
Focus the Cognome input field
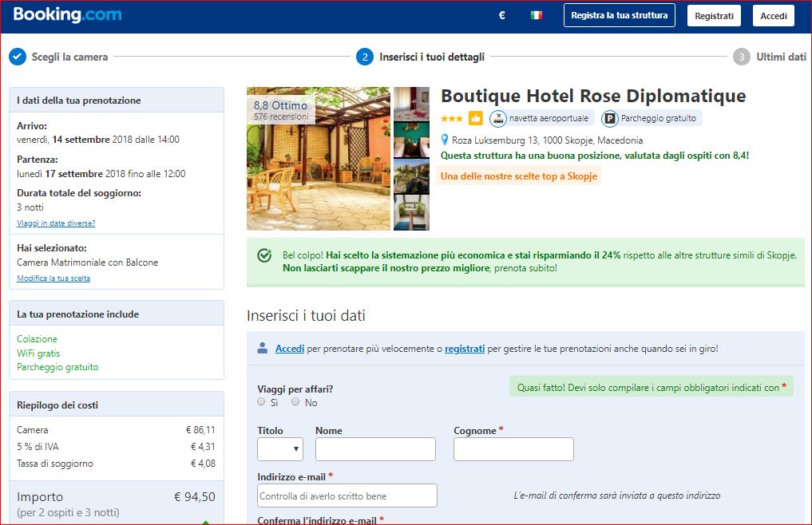pos(513,449)
